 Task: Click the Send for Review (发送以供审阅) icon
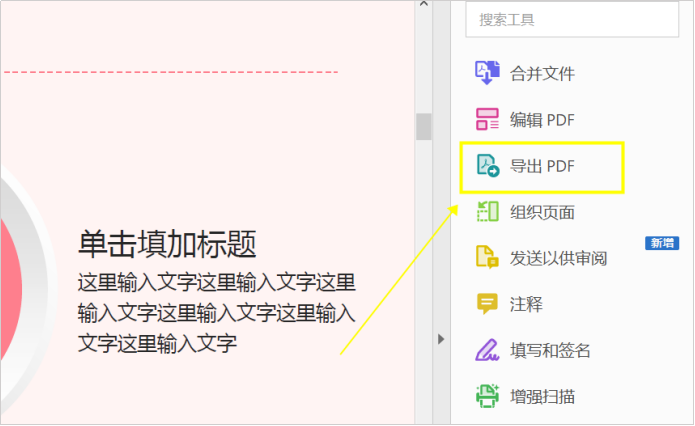[487, 257]
